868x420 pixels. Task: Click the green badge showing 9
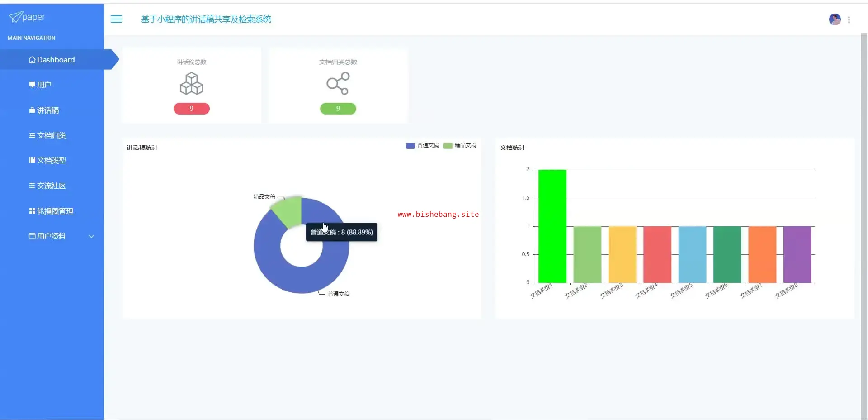[x=338, y=109]
